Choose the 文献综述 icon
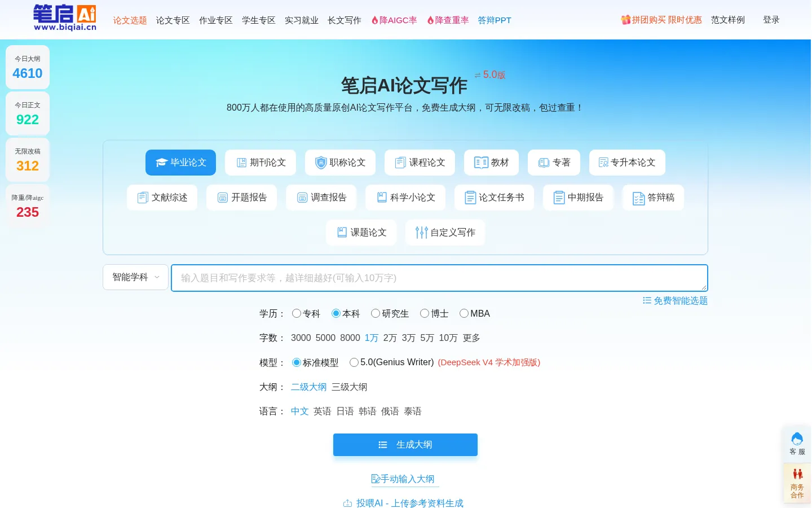 pos(143,198)
